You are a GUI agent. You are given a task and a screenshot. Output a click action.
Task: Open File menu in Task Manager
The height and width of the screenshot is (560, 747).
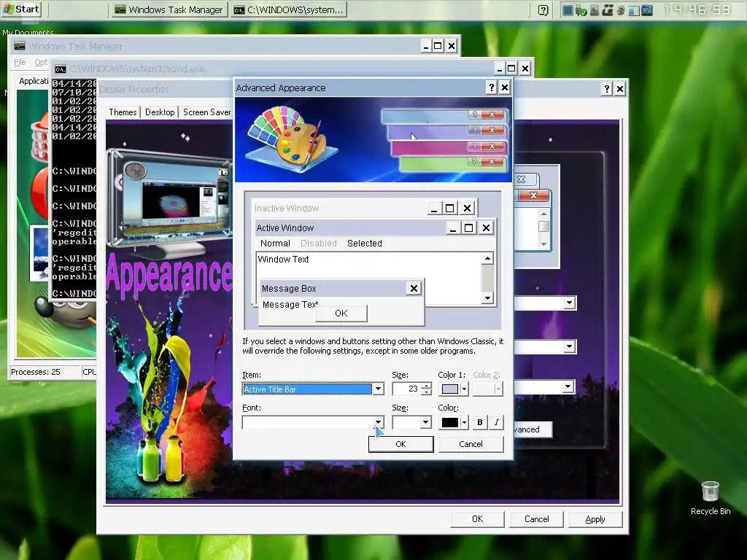(x=20, y=63)
